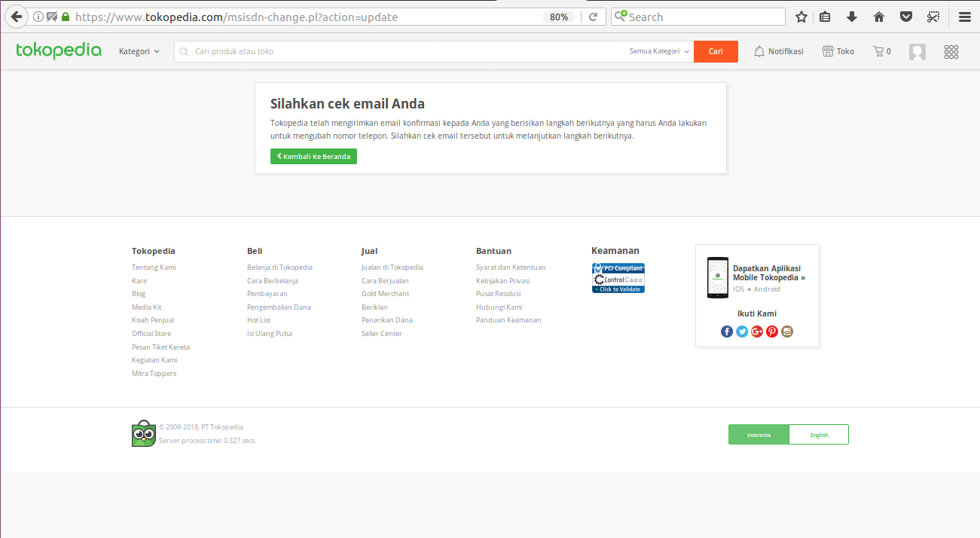Open the Blog footer link
This screenshot has height=538, width=980.
click(139, 294)
